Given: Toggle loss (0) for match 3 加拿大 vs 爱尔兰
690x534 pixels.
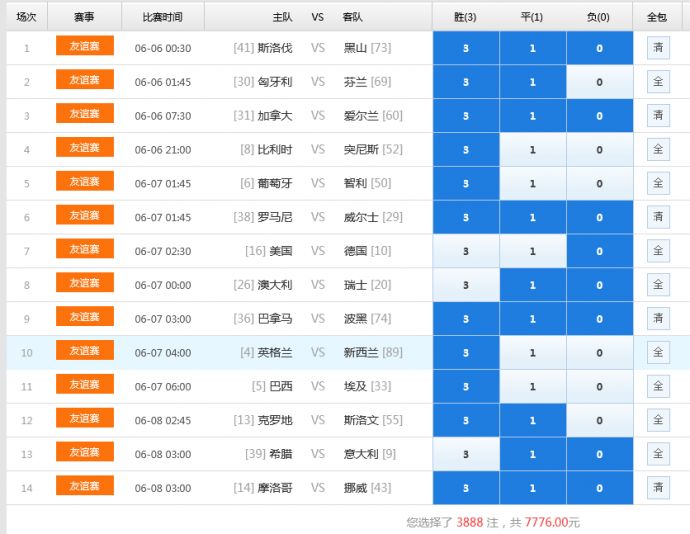Looking at the screenshot, I should [x=599, y=116].
